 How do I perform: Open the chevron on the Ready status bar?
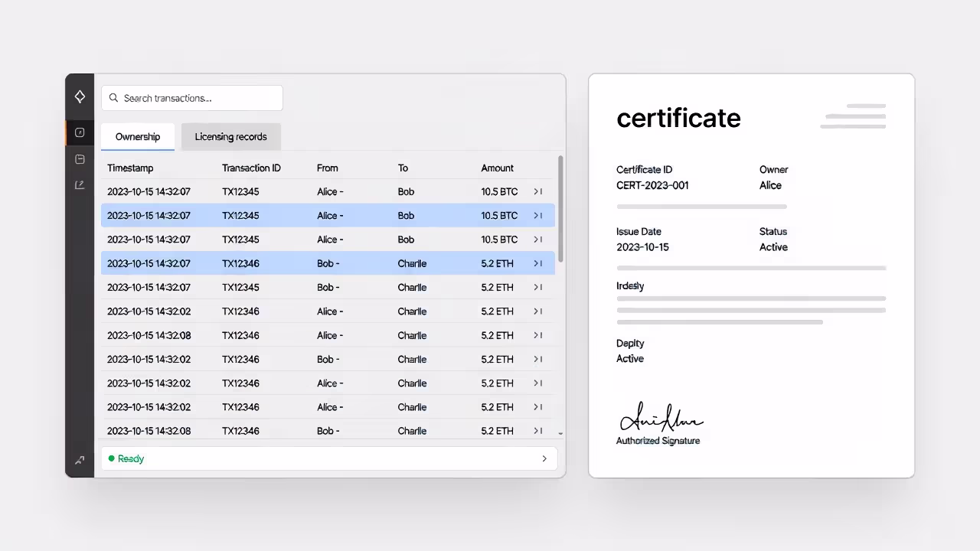coord(544,458)
